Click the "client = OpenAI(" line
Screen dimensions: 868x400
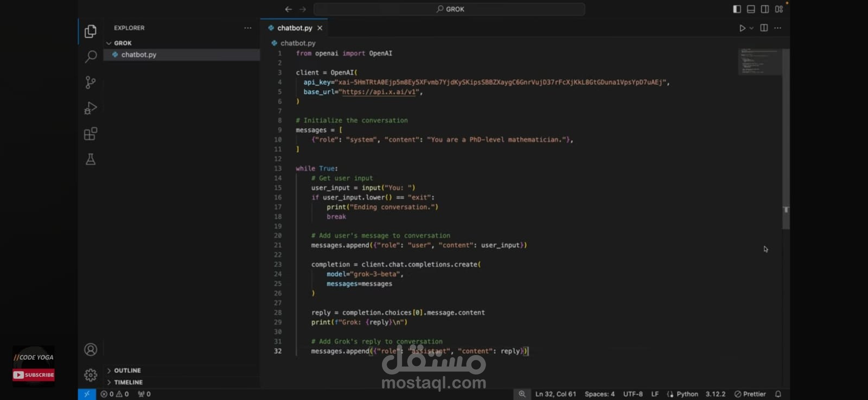327,73
